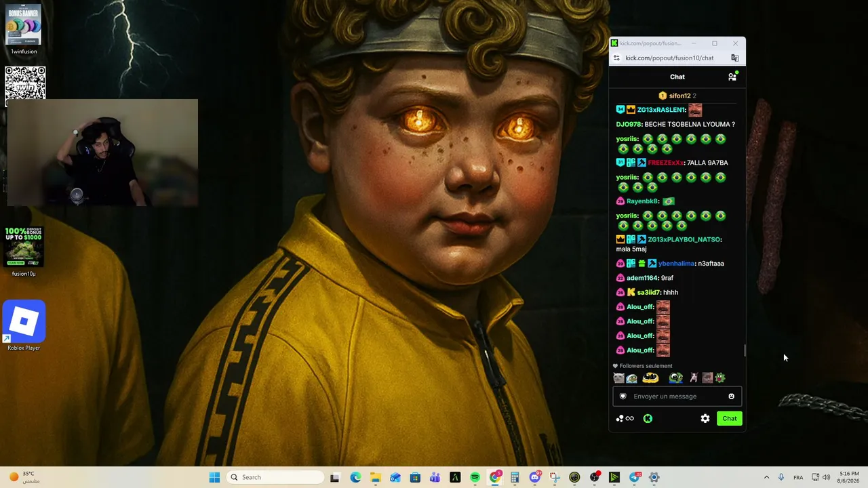Screen dimensions: 868x488
Task: Click the Windows Start button
Action: [x=214, y=477]
